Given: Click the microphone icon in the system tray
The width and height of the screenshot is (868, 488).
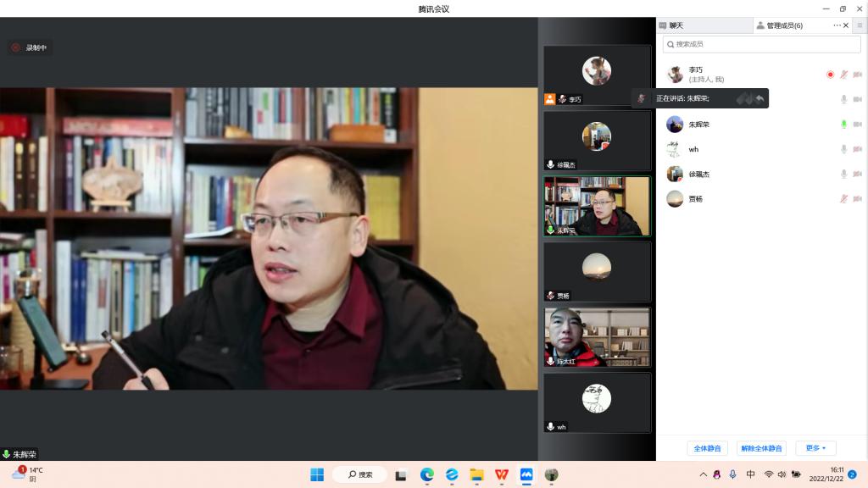Looking at the screenshot, I should coord(732,474).
